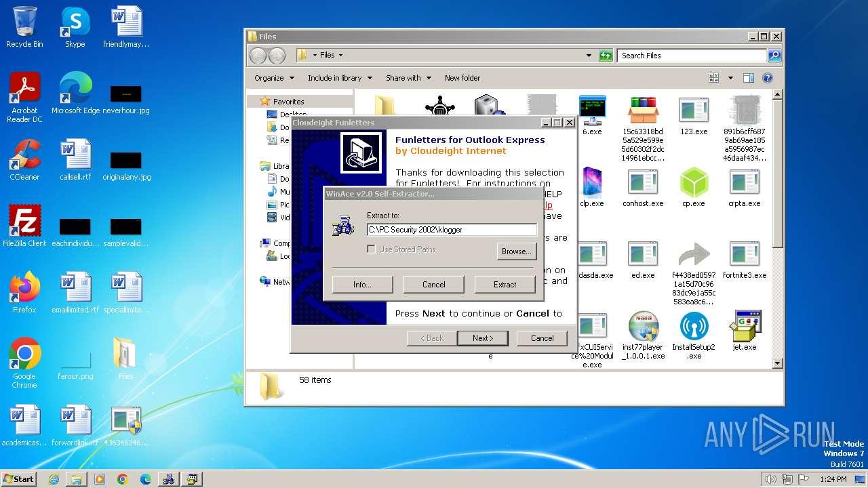Image resolution: width=868 pixels, height=488 pixels.
Task: Select farour.png on the desktop
Action: click(75, 363)
